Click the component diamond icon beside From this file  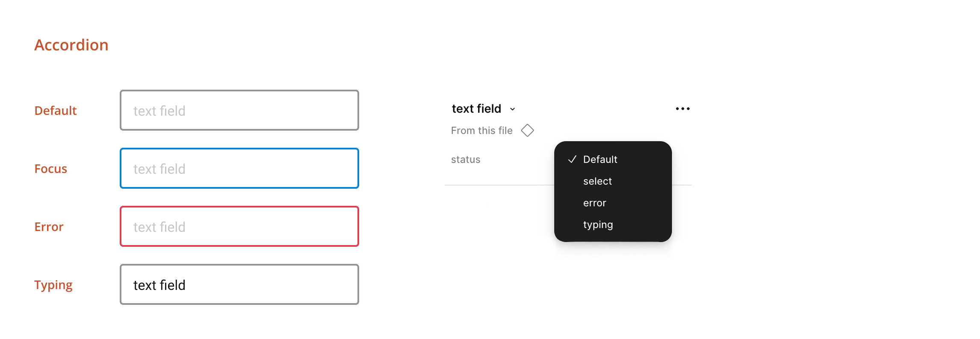tap(528, 130)
